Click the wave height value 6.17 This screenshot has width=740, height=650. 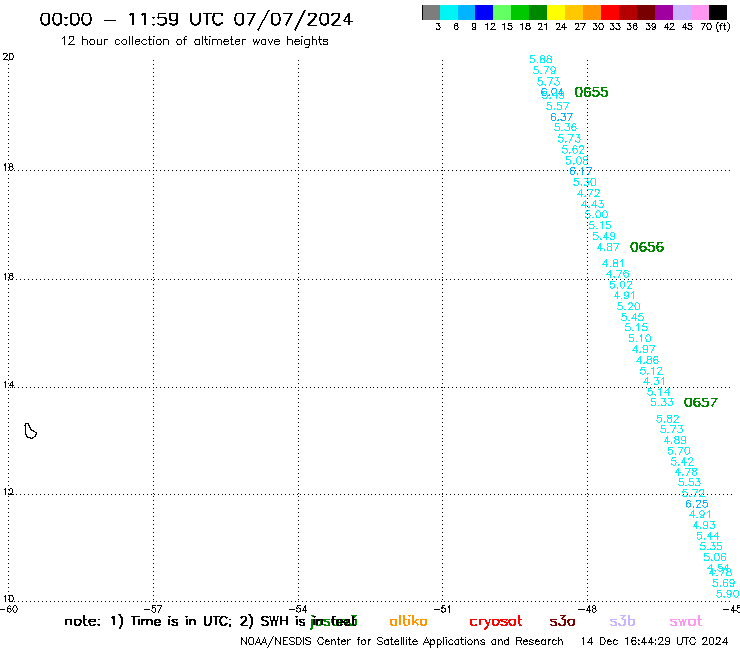tap(580, 171)
